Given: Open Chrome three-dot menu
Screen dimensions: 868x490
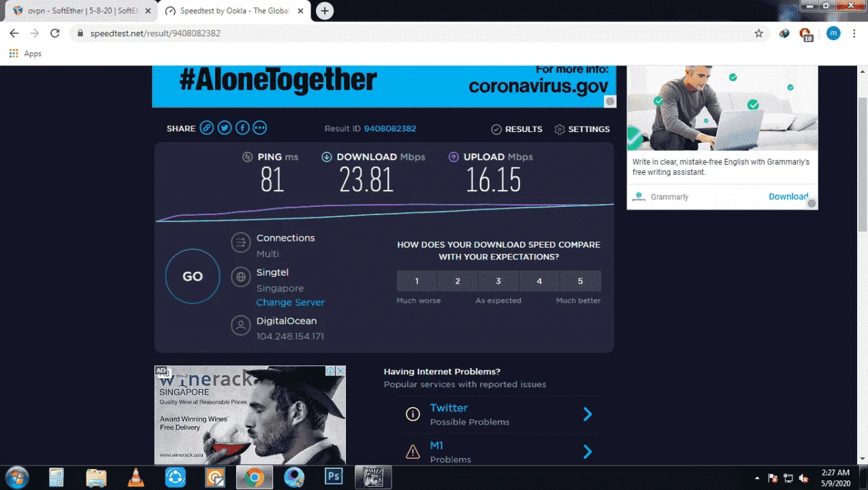Looking at the screenshot, I should [854, 33].
